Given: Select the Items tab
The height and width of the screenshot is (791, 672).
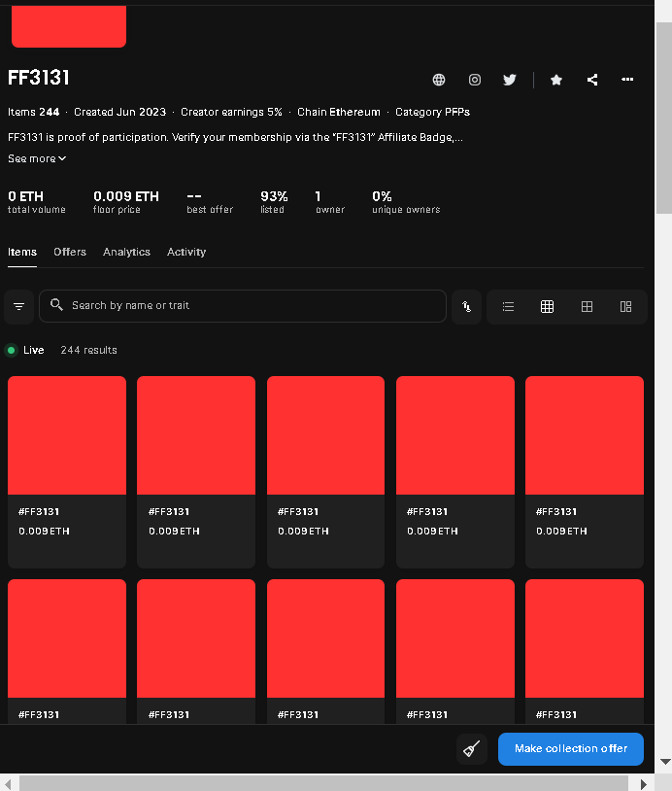Looking at the screenshot, I should point(22,252).
